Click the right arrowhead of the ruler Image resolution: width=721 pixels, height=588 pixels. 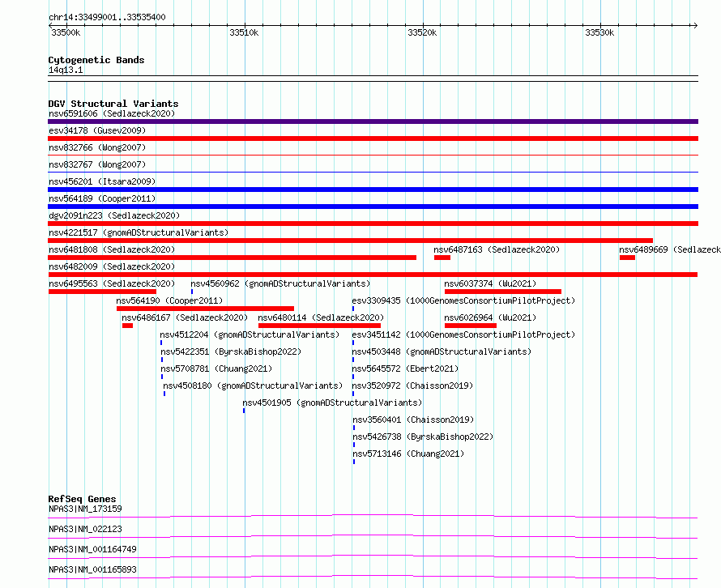tap(695, 26)
